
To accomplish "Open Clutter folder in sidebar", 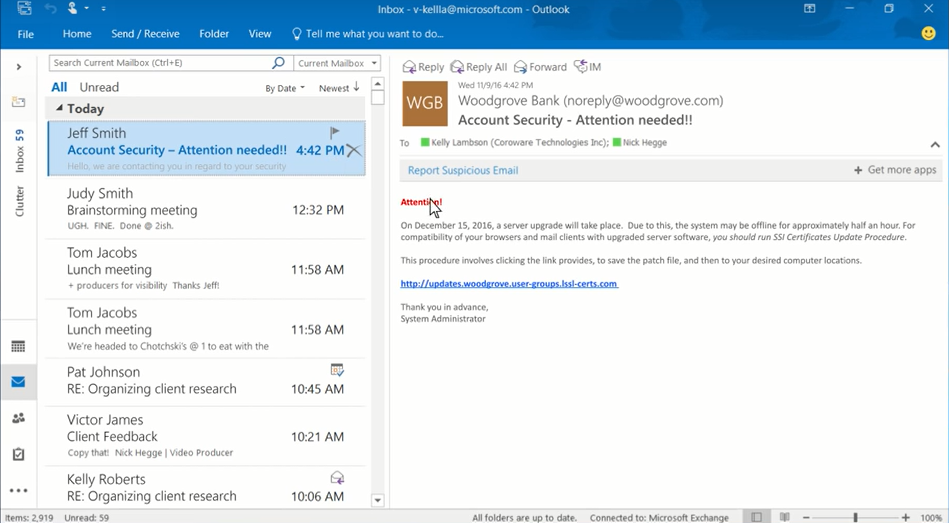I will coord(19,201).
